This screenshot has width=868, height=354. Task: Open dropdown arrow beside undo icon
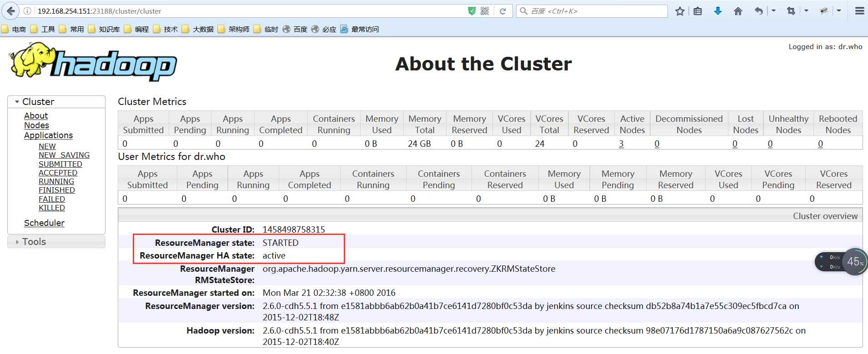[773, 11]
